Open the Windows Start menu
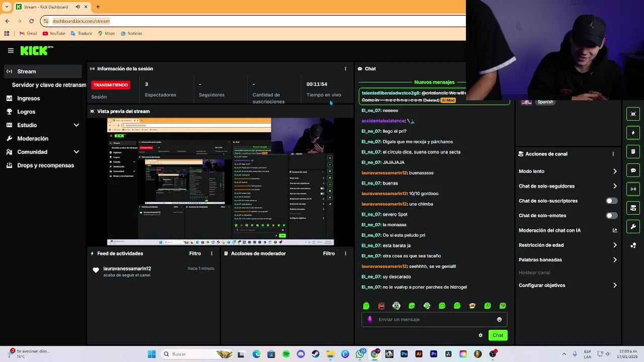644x362 pixels. tap(151, 354)
